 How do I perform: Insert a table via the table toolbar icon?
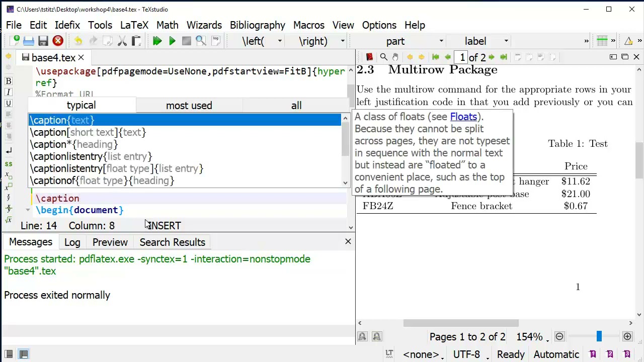coord(602,41)
